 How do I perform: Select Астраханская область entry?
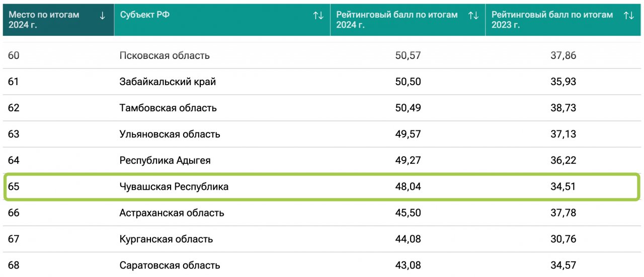point(172,213)
